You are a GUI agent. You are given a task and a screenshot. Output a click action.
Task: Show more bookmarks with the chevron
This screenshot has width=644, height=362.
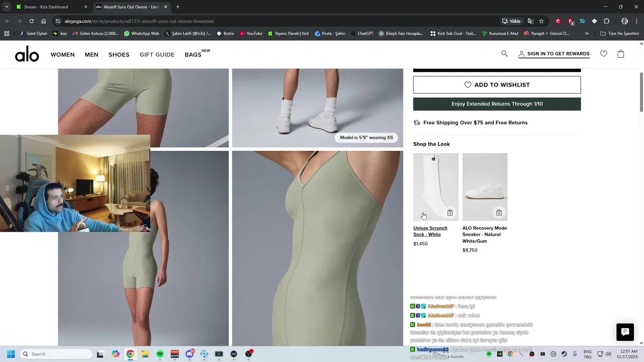coord(587,34)
